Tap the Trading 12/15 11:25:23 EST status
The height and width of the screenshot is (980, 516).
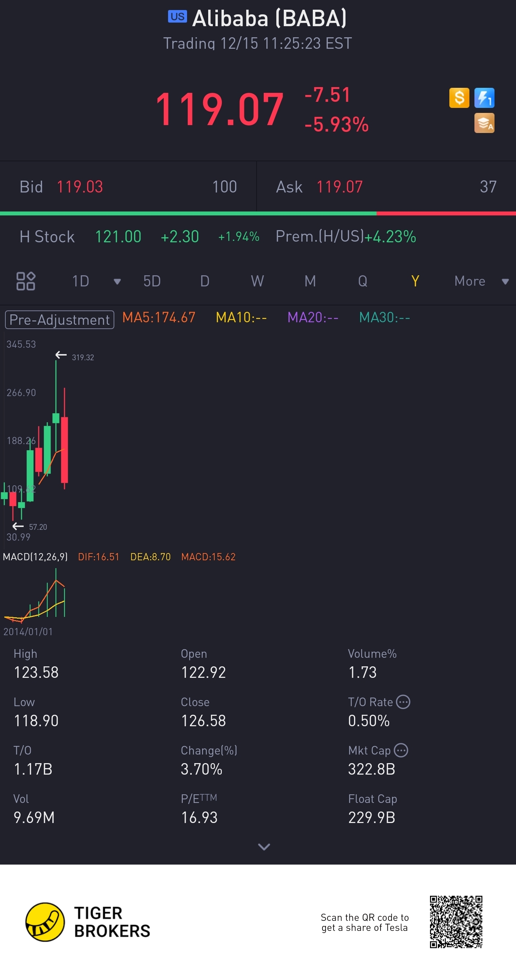(257, 43)
